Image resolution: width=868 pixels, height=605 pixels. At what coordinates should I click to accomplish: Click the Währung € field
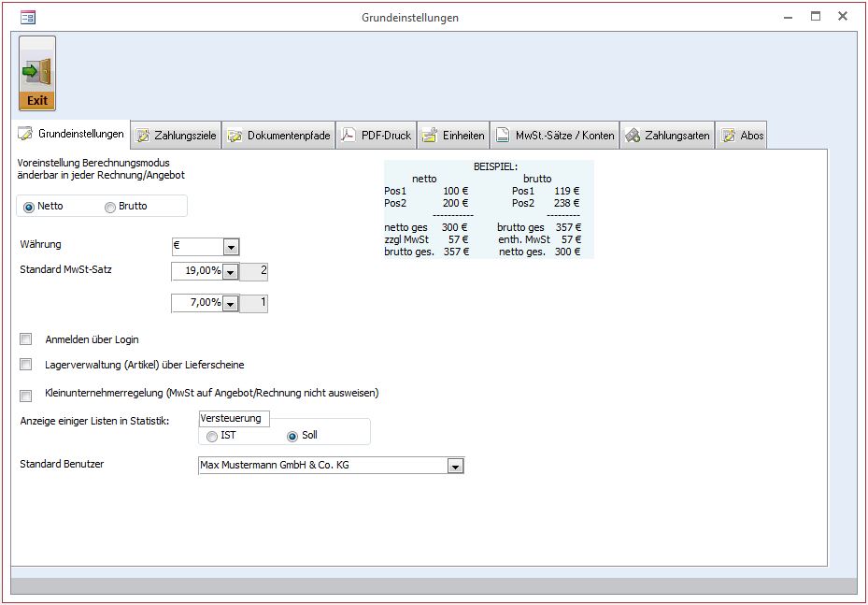tap(198, 247)
